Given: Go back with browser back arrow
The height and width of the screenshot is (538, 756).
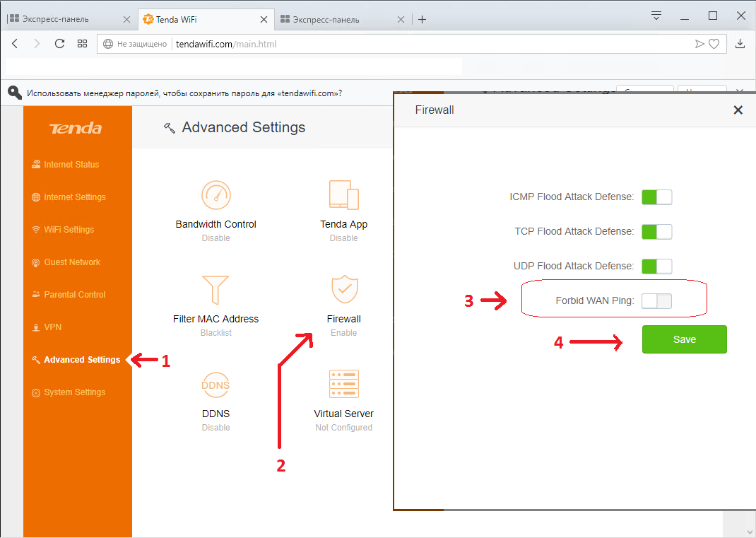Looking at the screenshot, I should tap(15, 44).
